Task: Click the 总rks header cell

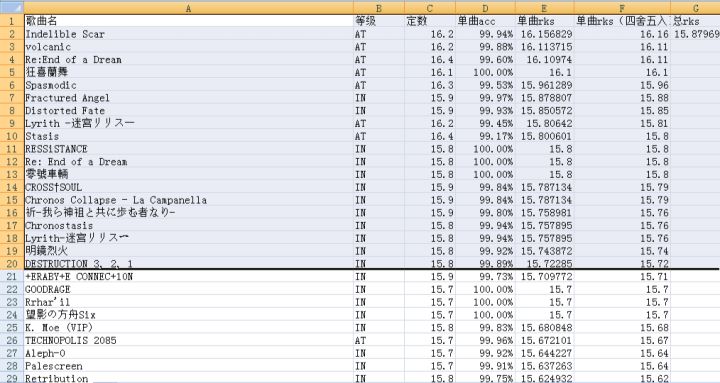Action: click(x=695, y=21)
